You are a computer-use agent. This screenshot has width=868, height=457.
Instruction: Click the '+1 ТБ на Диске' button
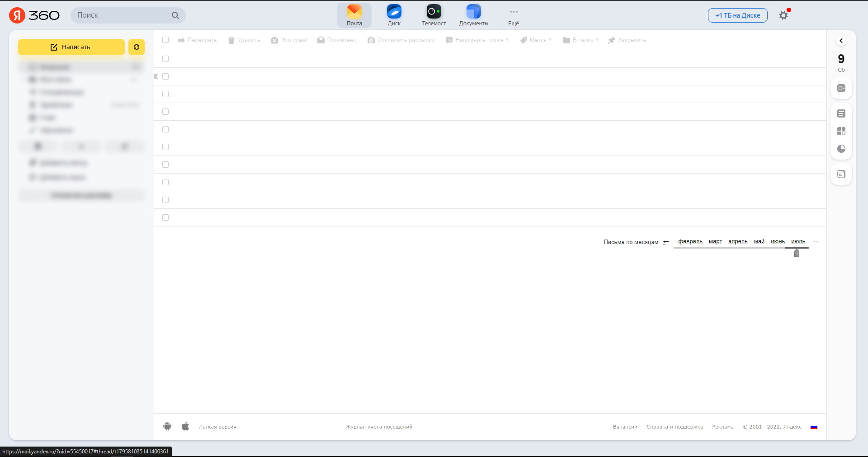[x=737, y=15]
